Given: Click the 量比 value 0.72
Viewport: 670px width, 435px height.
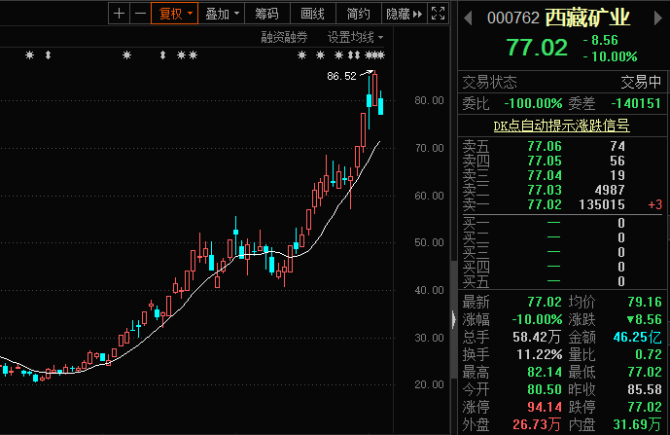Looking at the screenshot, I should (649, 354).
